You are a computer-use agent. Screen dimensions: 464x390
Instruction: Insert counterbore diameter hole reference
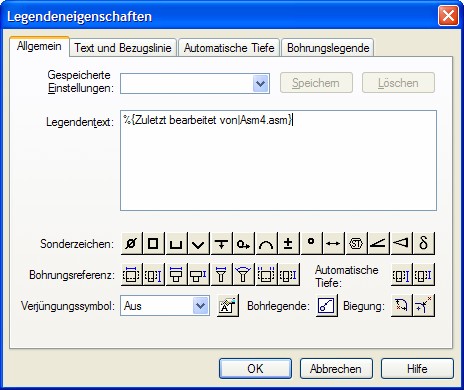point(176,275)
